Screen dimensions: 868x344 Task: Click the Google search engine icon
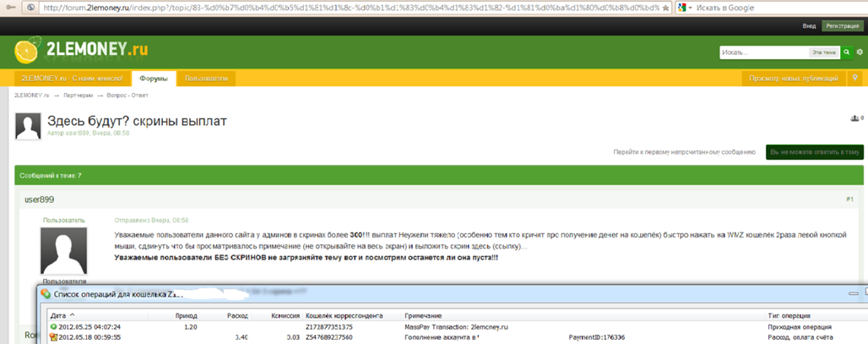tap(682, 8)
